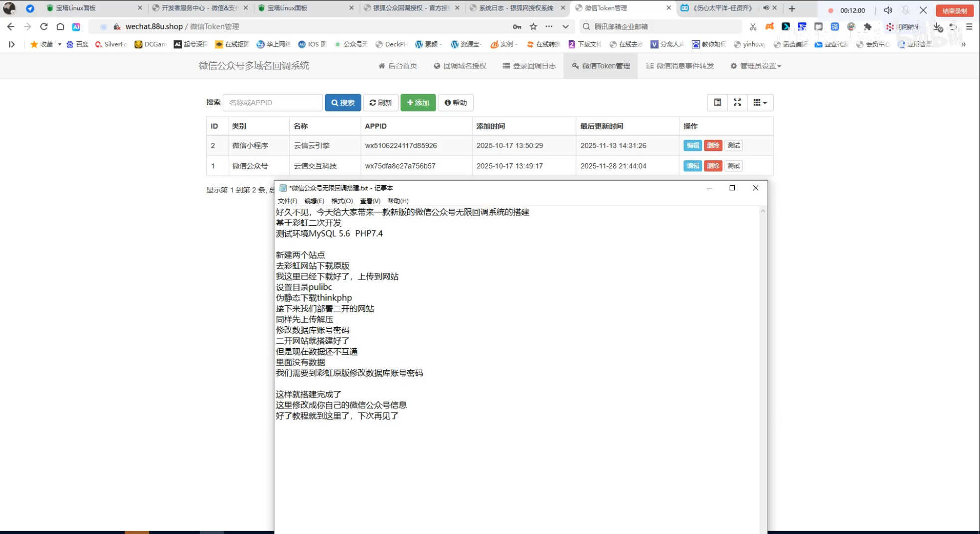Image resolution: width=980 pixels, height=534 pixels.
Task: Click the globe icon for 回调域名授权
Action: (x=436, y=65)
